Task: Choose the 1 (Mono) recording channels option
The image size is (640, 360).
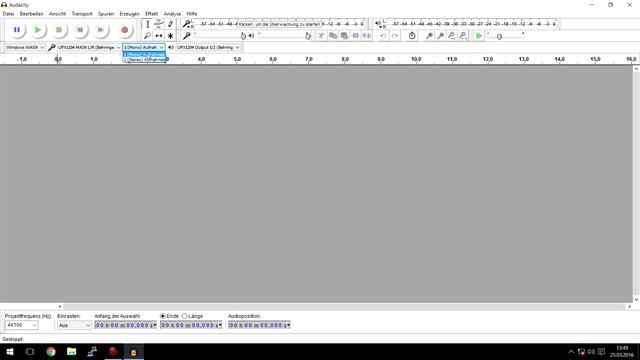Action: (144, 54)
